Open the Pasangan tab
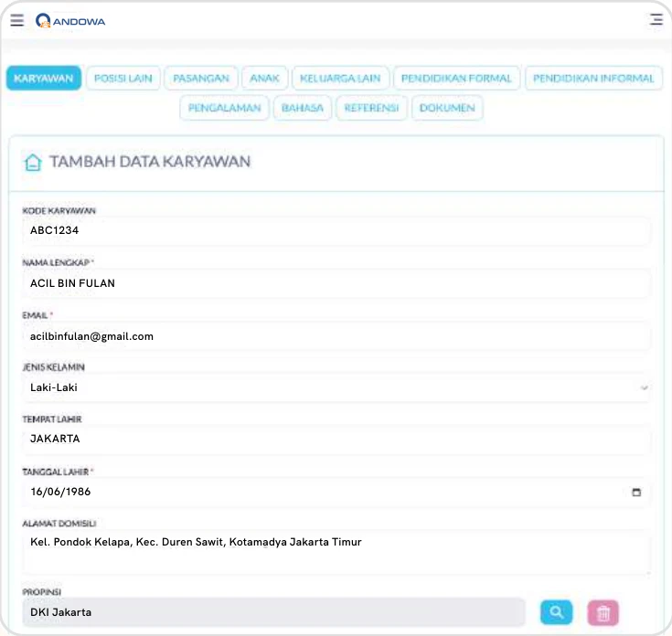Image resolution: width=672 pixels, height=636 pixels. (x=201, y=79)
